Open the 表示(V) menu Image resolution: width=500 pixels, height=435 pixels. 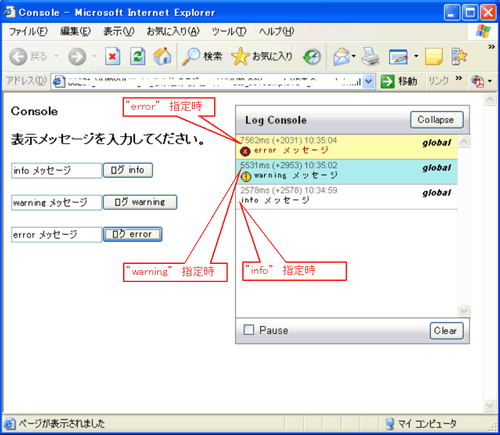pyautogui.click(x=119, y=32)
